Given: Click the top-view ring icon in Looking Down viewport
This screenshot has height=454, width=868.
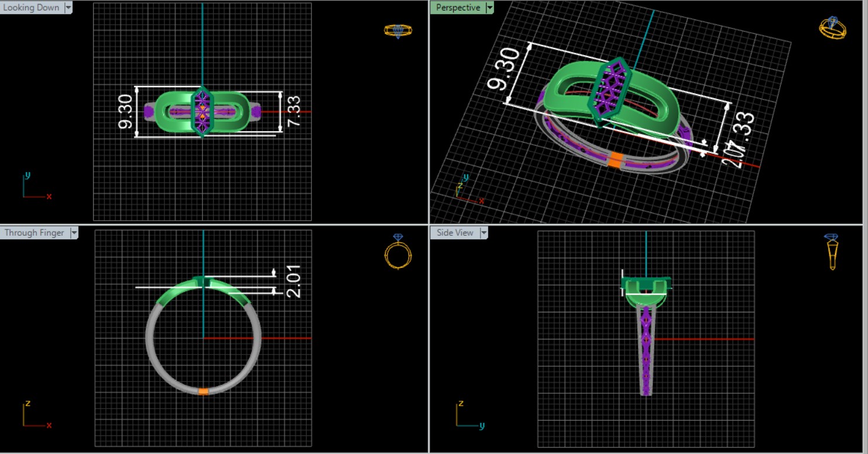Looking at the screenshot, I should click(398, 30).
